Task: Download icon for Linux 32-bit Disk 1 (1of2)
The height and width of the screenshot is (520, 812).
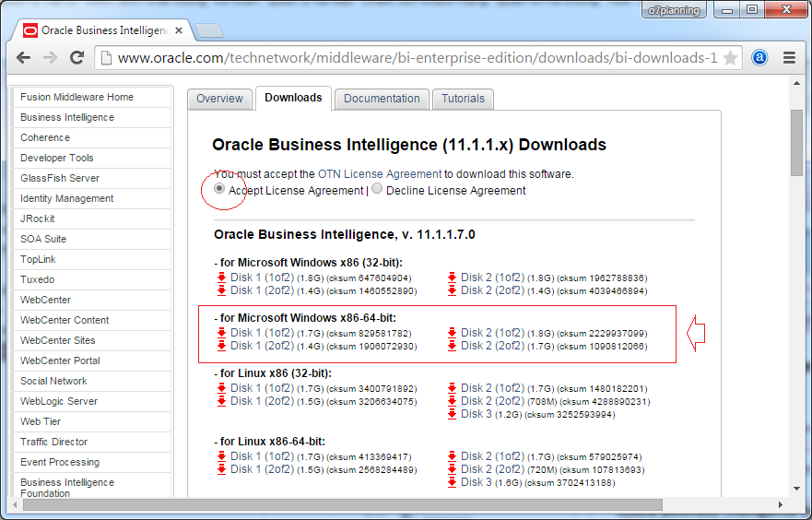Action: [221, 388]
